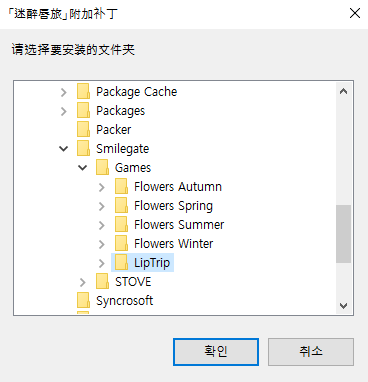Click the Flowers Autumn folder icon
The image size is (368, 382).
[x=121, y=187]
